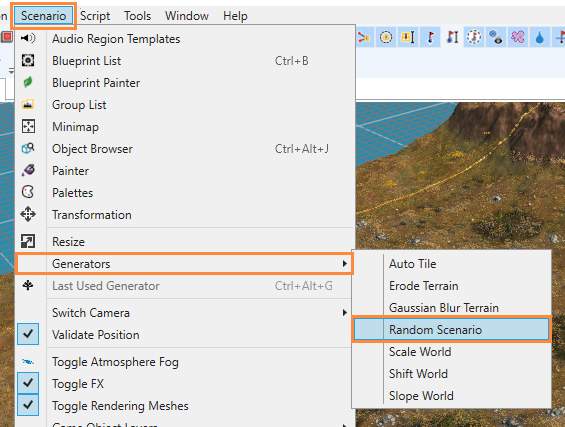Click the purple butterfly toolbar icon
The height and width of the screenshot is (427, 565).
pyautogui.click(x=517, y=37)
